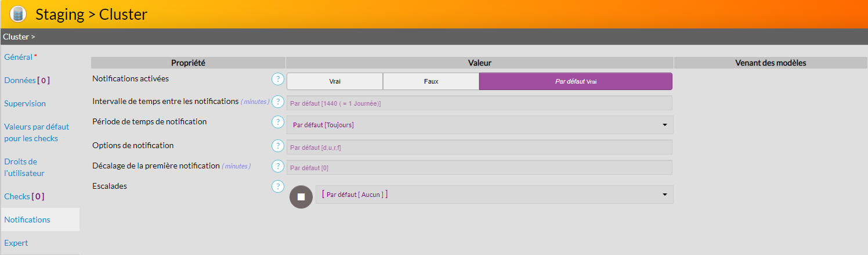Go to the Expert tab
The image size is (868, 255).
16,243
